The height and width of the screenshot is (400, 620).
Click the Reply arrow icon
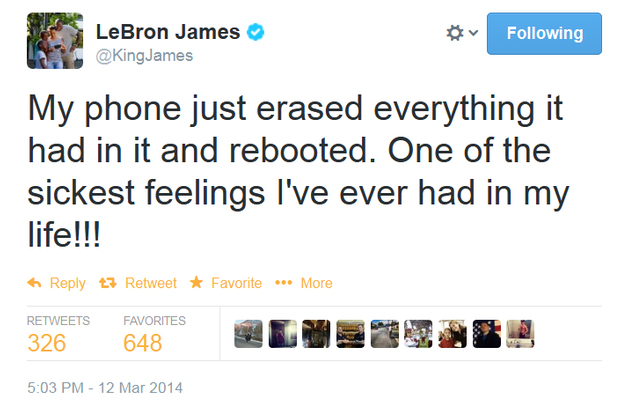click(33, 283)
